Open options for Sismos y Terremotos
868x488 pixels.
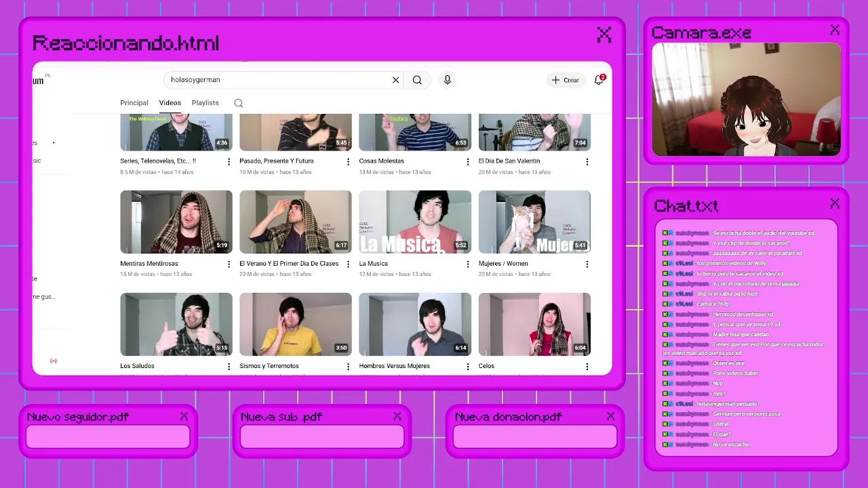348,367
